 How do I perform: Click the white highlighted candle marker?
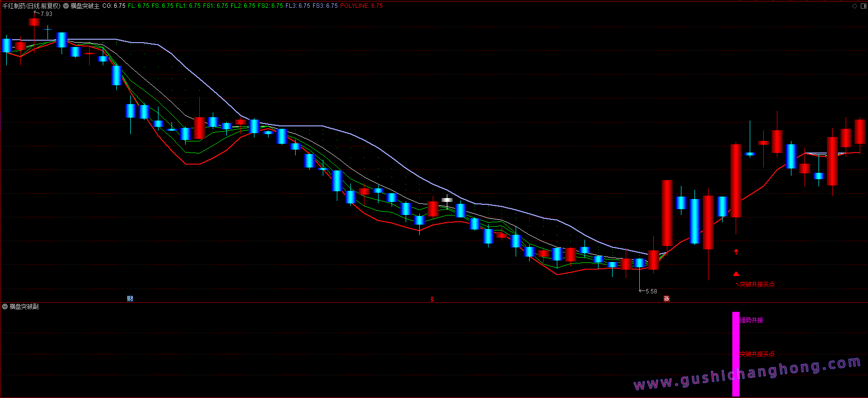click(447, 199)
